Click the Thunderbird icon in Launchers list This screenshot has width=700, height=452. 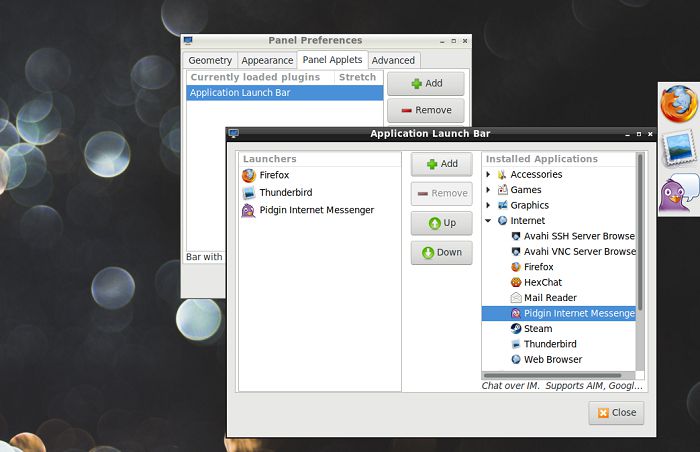[249, 193]
